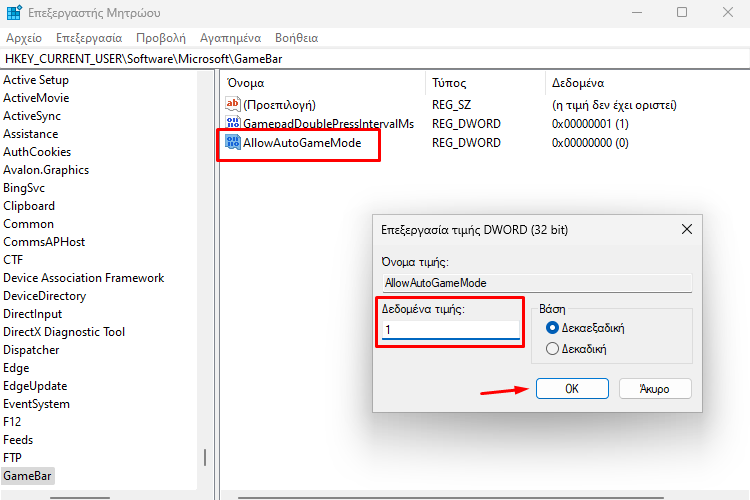Confirm the DWORD edit with OK

coord(572,389)
